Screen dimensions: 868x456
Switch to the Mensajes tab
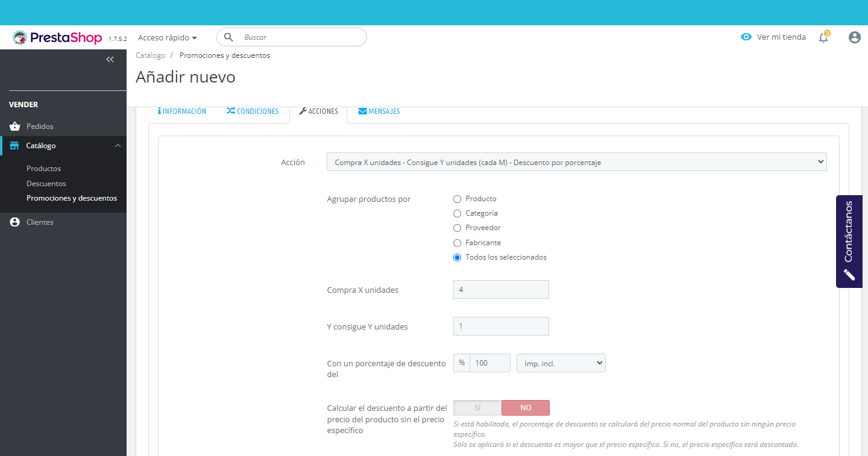(379, 111)
